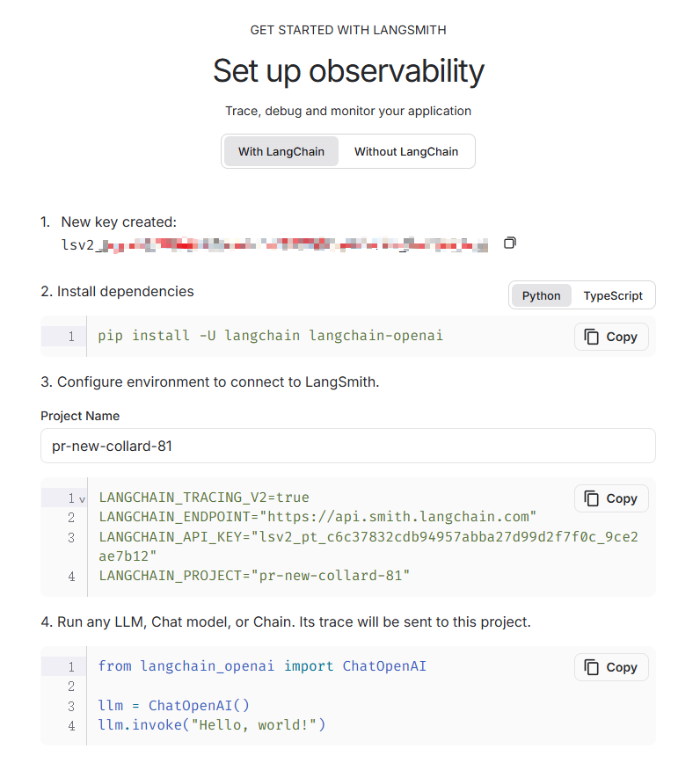Choose Python as the language
The width and height of the screenshot is (700, 763).
point(541,295)
